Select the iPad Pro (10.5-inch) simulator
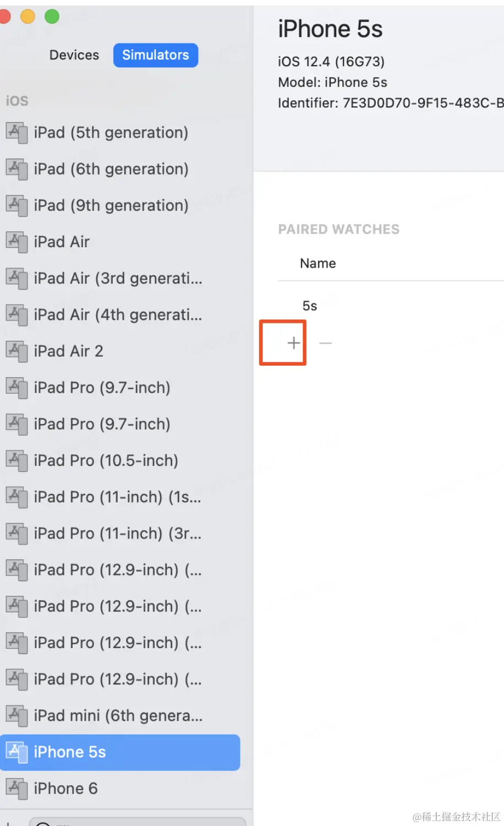 point(121,460)
